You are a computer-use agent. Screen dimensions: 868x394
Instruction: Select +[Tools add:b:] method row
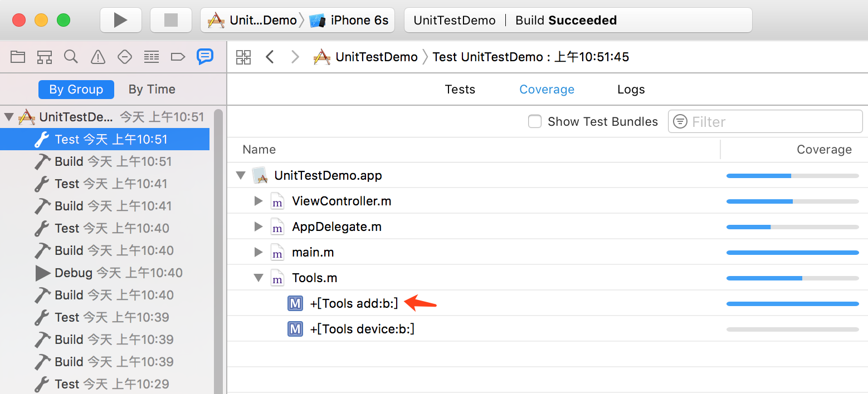point(548,303)
